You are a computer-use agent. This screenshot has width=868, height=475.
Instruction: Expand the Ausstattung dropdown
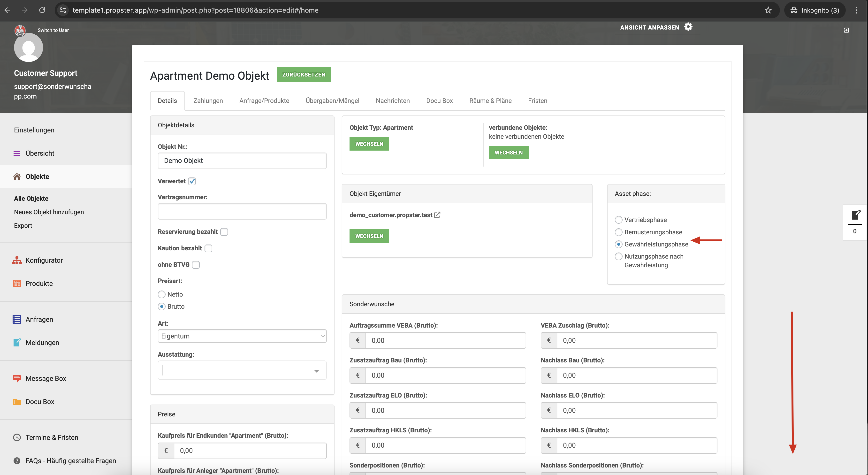pyautogui.click(x=242, y=370)
